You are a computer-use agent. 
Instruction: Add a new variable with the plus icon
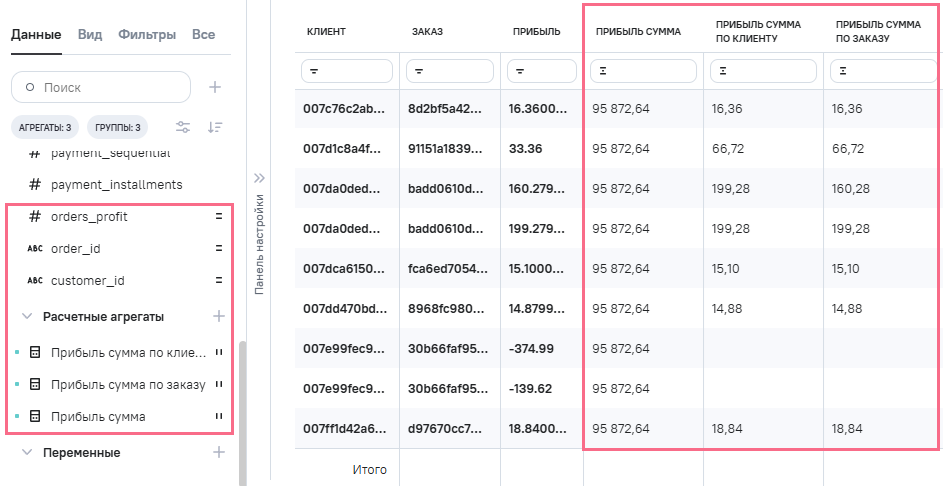coord(219,452)
